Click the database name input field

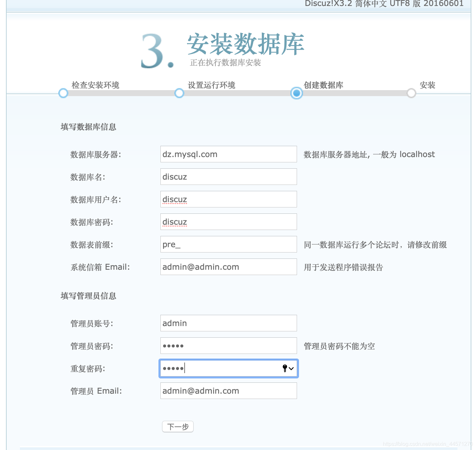[x=229, y=177]
